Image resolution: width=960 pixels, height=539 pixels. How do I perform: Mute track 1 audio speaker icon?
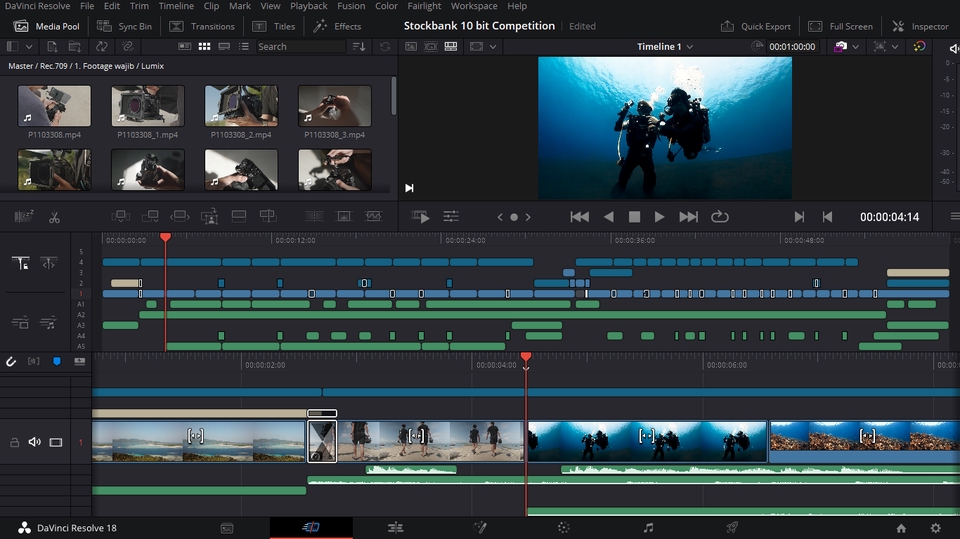(34, 442)
